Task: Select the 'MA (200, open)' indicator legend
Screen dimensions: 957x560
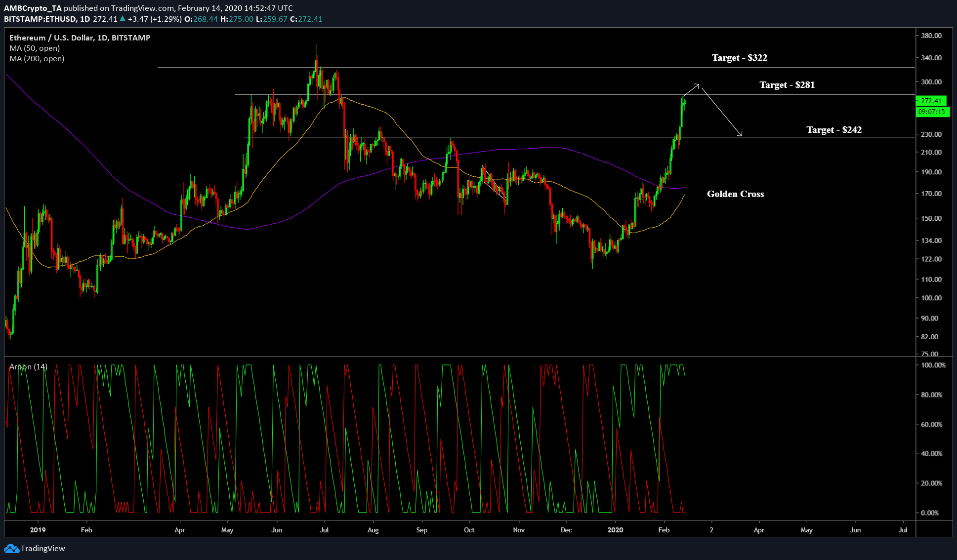Action: click(x=37, y=59)
